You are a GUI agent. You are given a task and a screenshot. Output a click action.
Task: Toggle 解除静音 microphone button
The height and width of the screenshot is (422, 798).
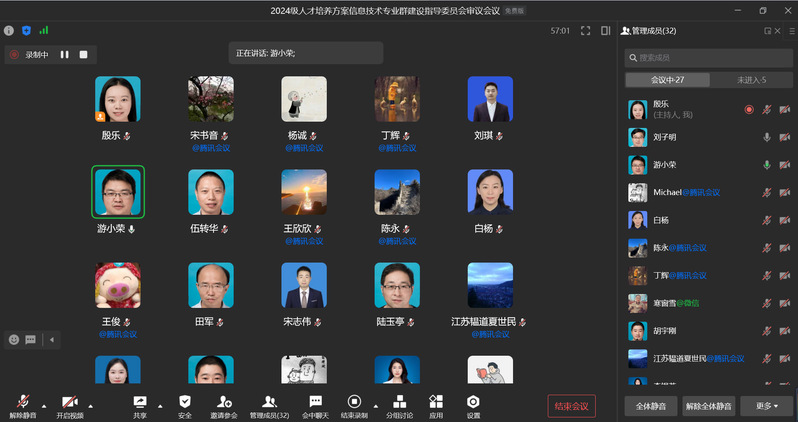tap(22, 401)
